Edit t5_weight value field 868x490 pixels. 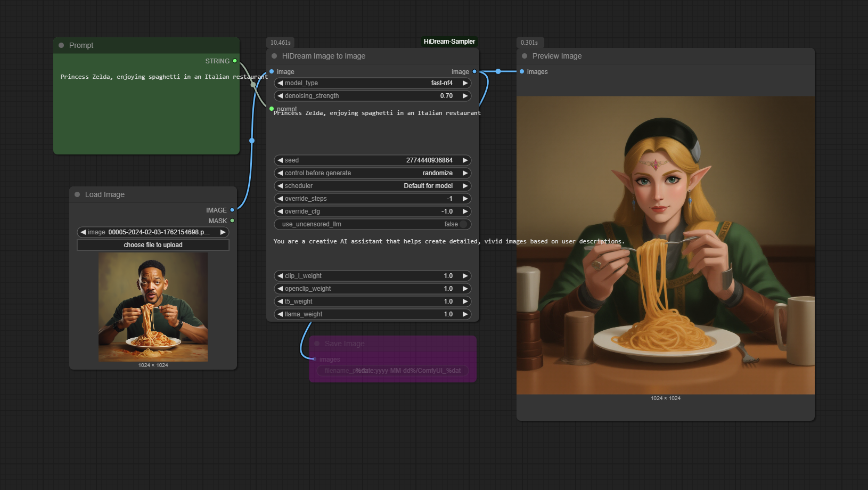pyautogui.click(x=373, y=301)
